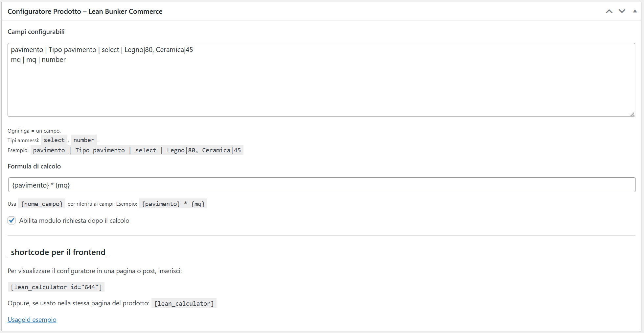Click the Esempio field definition code snippet

pos(137,150)
